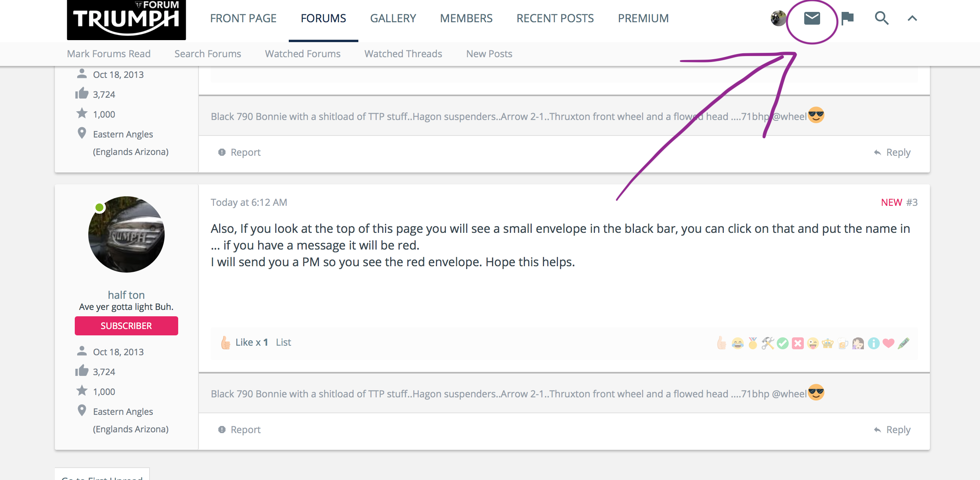Rate post with laughing face reaction
Screen dimensions: 980x480
tap(737, 343)
